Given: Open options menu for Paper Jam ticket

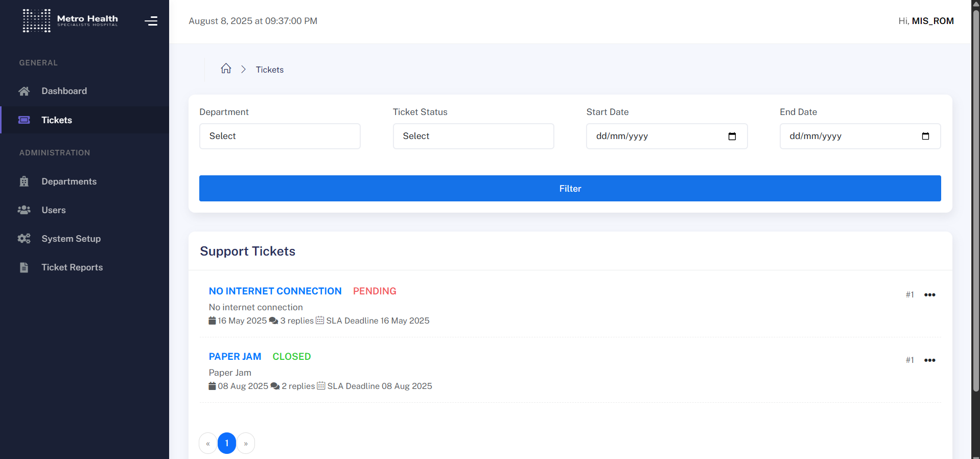Looking at the screenshot, I should pyautogui.click(x=929, y=360).
